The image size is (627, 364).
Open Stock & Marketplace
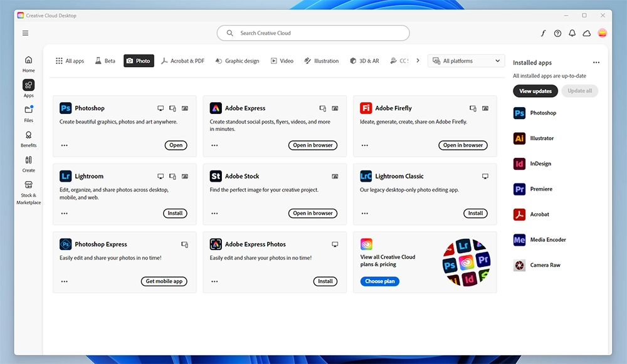(x=28, y=192)
